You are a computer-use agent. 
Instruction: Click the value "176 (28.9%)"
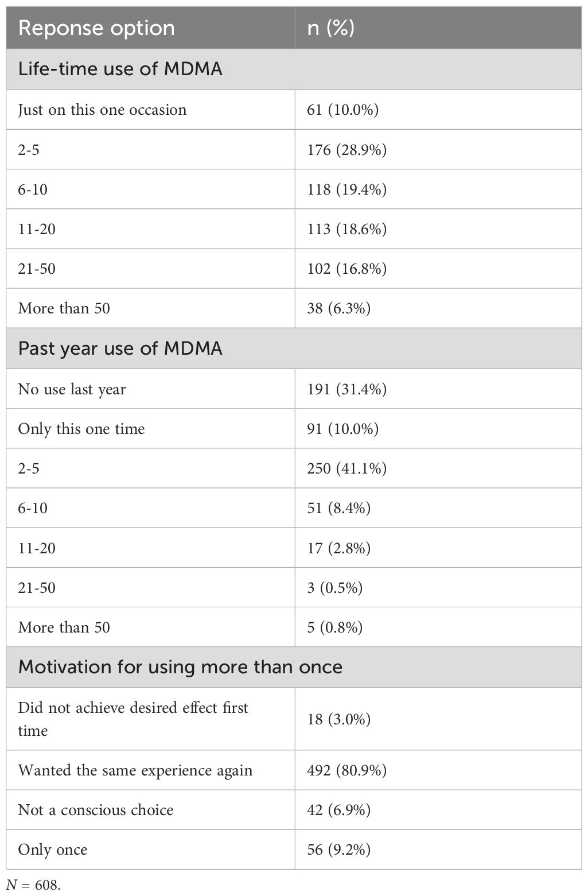(346, 150)
